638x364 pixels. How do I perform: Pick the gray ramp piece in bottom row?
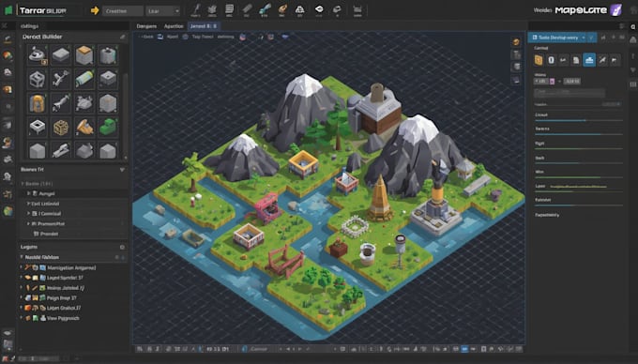click(61, 150)
